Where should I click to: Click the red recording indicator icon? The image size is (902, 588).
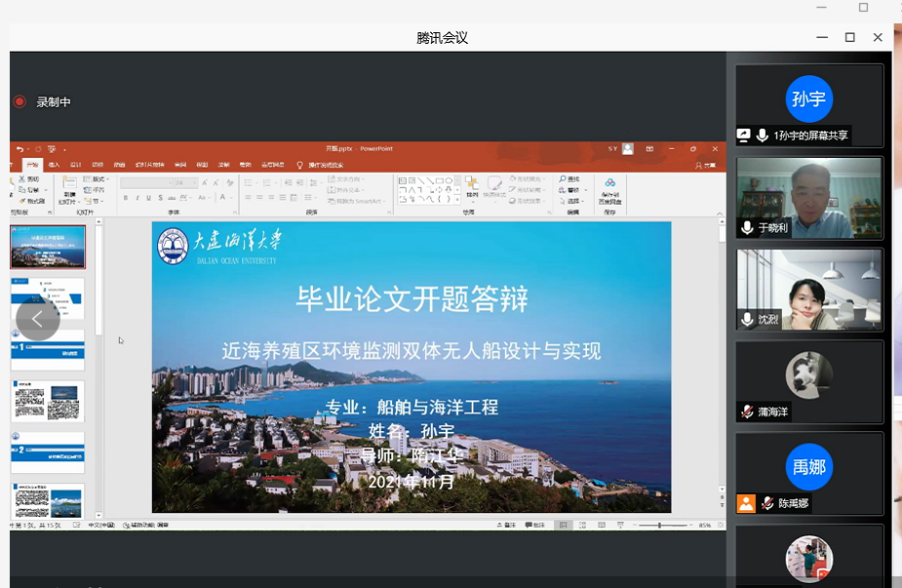20,101
